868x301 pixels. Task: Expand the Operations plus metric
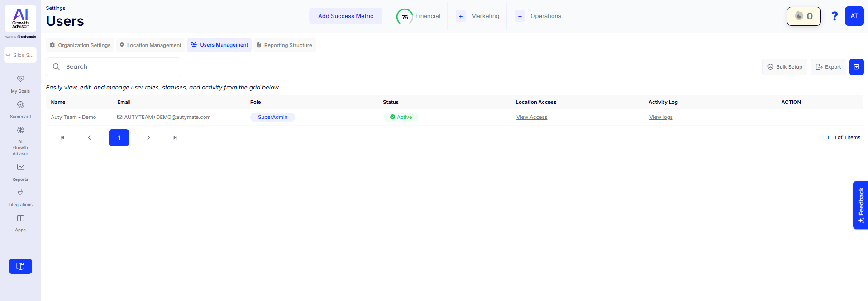tap(520, 16)
